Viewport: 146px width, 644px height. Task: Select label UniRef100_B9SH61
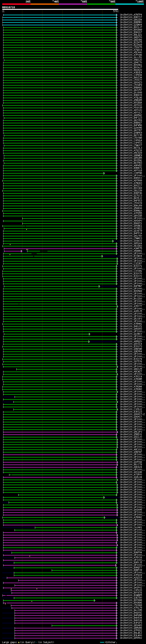pyautogui.click(x=131, y=65)
